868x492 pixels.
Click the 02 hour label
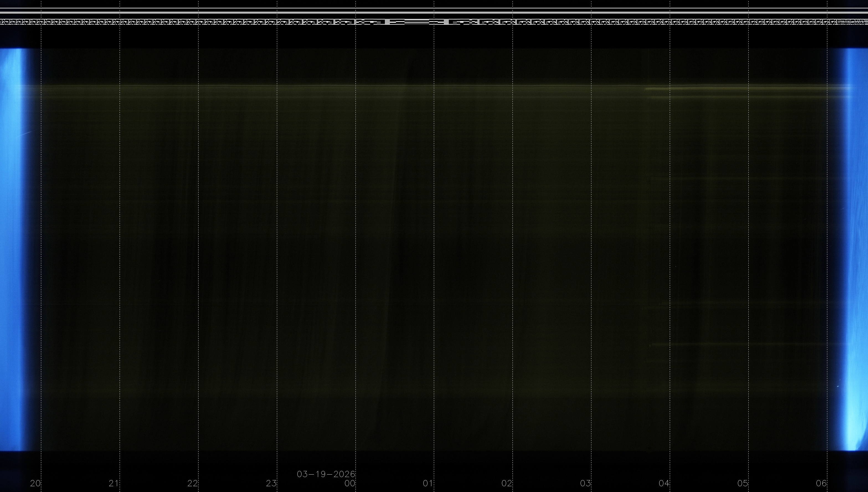point(507,483)
